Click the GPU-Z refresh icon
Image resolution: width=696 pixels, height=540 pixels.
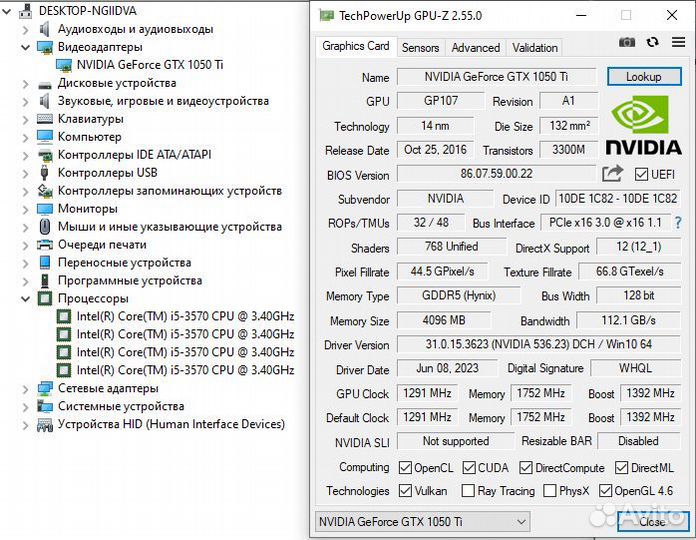click(x=652, y=42)
